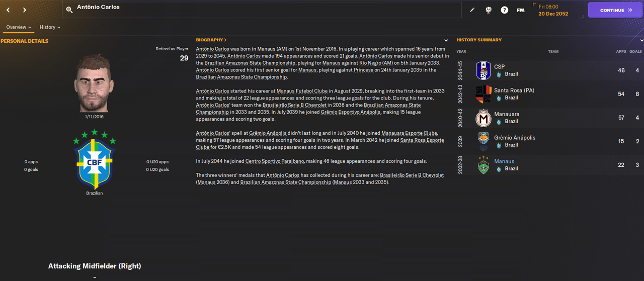
Task: Open Centro Sportivo Paraibano link
Action: tap(276, 161)
